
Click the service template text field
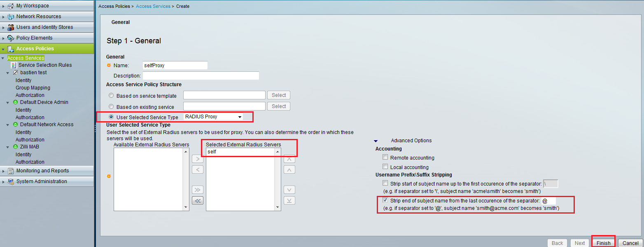point(224,95)
